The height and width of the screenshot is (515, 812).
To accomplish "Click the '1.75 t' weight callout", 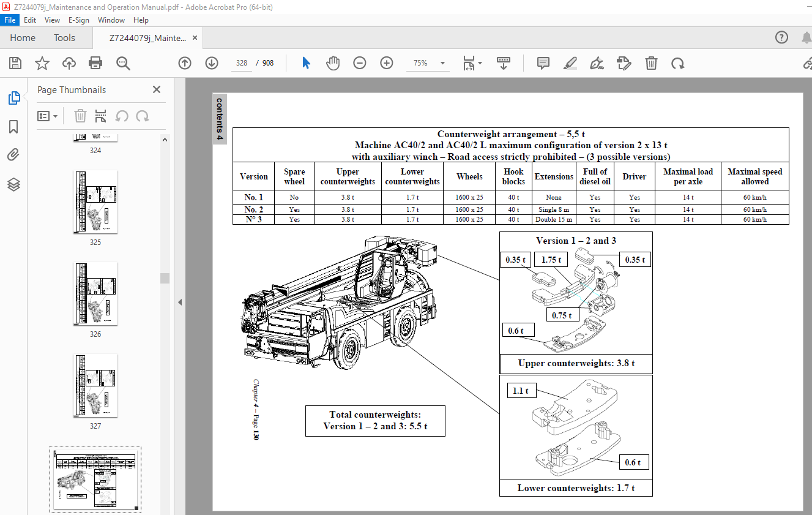I will 553,260.
